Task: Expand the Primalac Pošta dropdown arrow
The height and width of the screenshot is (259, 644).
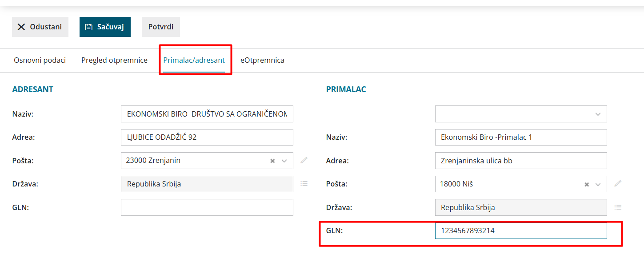Action: [598, 184]
